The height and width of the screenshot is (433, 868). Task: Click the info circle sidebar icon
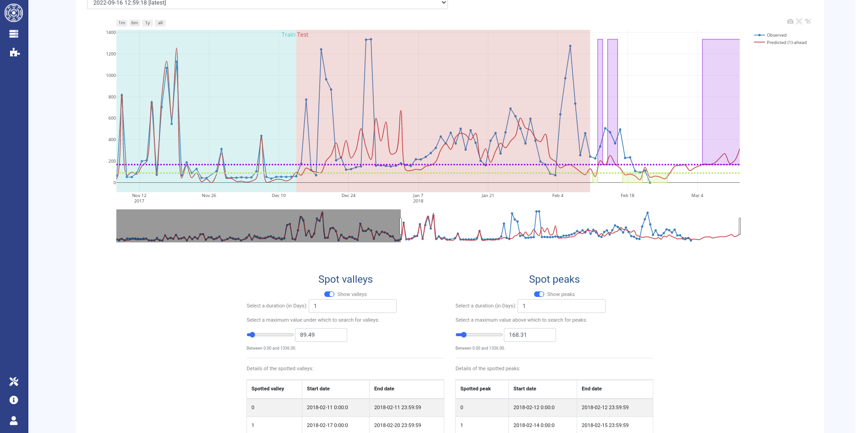[14, 400]
